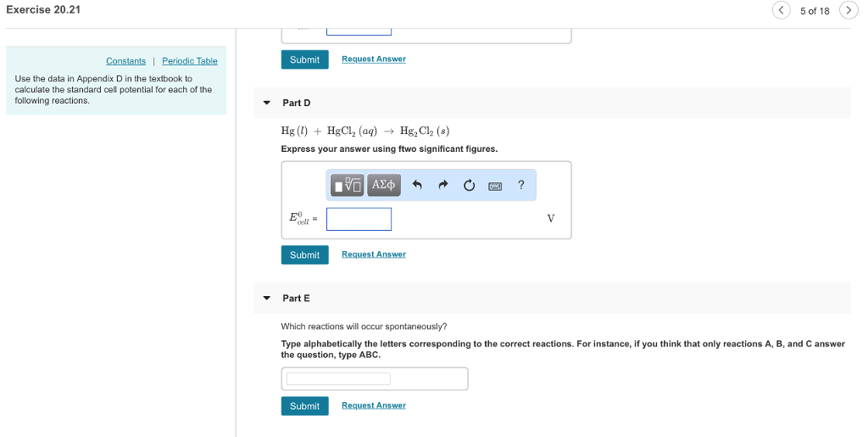868x437 pixels.
Task: Submit the answer above Part D
Action: click(304, 59)
